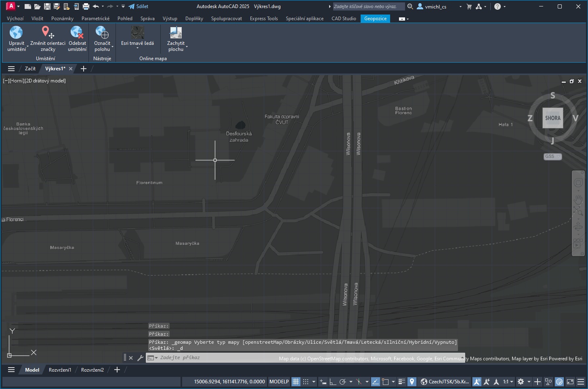Toggle object snap square icon in status bar
Viewport: 588px width, 389px height.
(x=385, y=382)
